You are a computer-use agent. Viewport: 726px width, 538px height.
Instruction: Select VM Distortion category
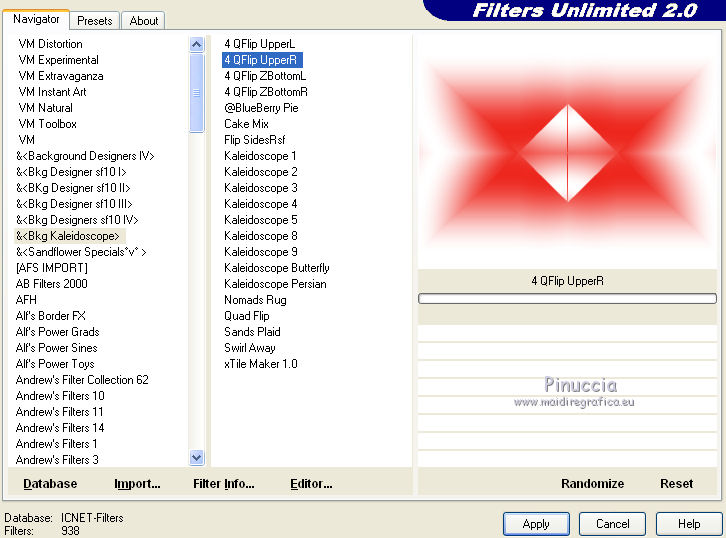coord(50,44)
